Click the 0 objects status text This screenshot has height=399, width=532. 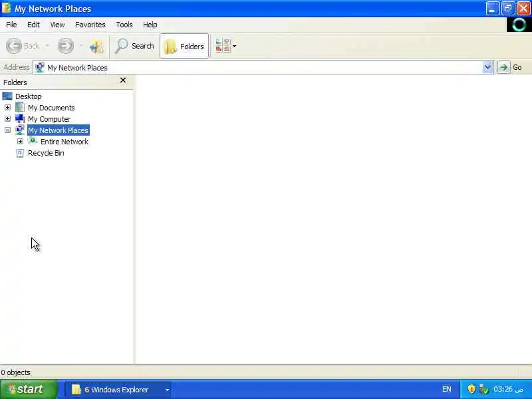click(x=15, y=372)
